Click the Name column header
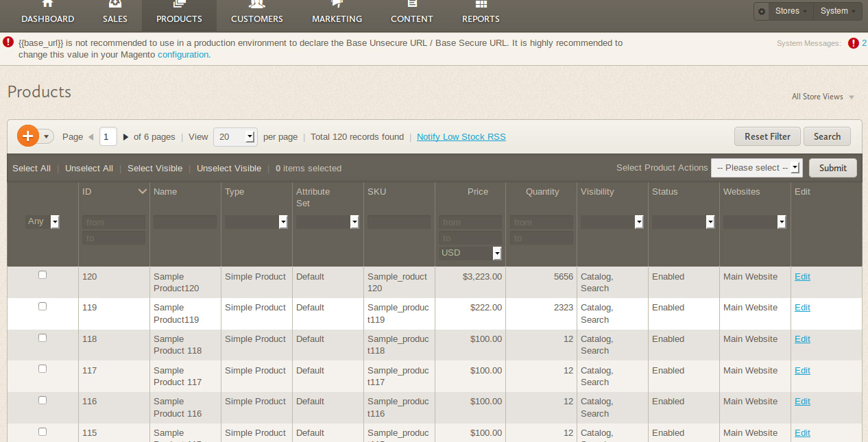The image size is (868, 442). [165, 192]
